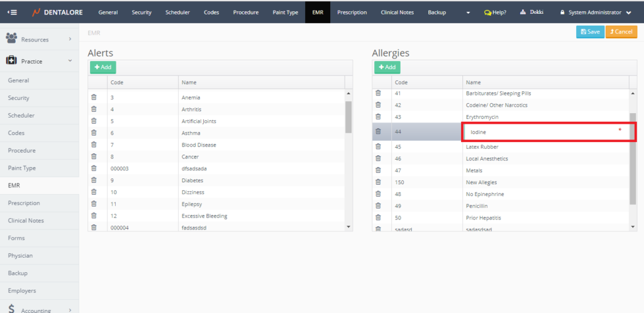Open the more tabs dropdown caret
The image size is (644, 313).
[468, 13]
